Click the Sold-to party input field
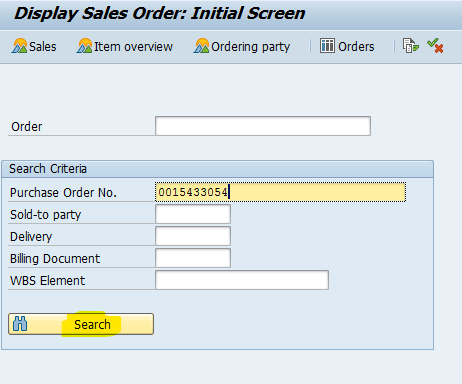This screenshot has height=384, width=462. pos(193,214)
